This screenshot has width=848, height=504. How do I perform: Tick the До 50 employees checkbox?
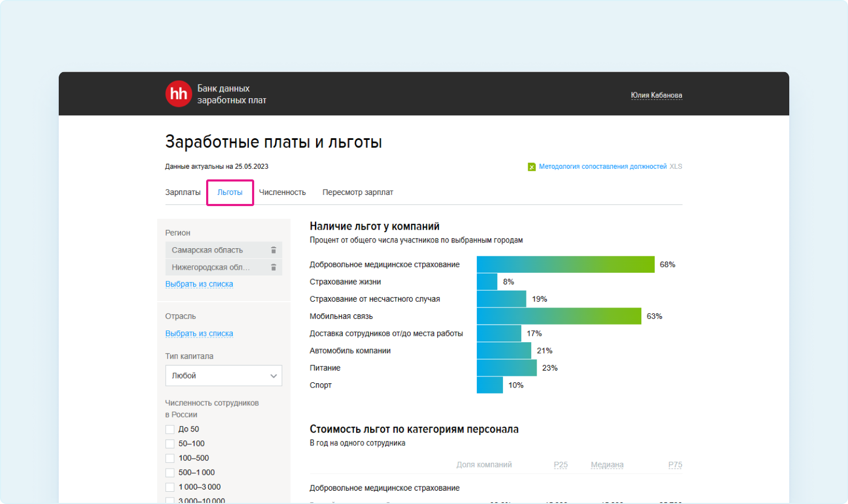[170, 429]
